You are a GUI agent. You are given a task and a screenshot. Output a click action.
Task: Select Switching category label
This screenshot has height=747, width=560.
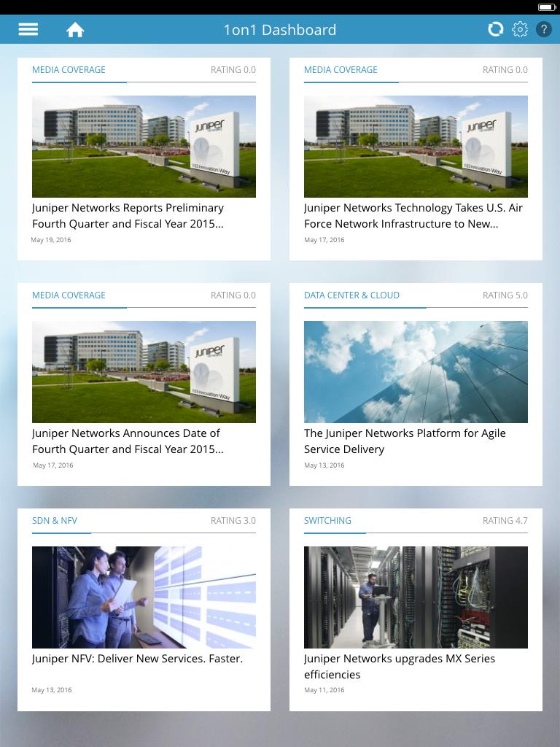tap(327, 520)
